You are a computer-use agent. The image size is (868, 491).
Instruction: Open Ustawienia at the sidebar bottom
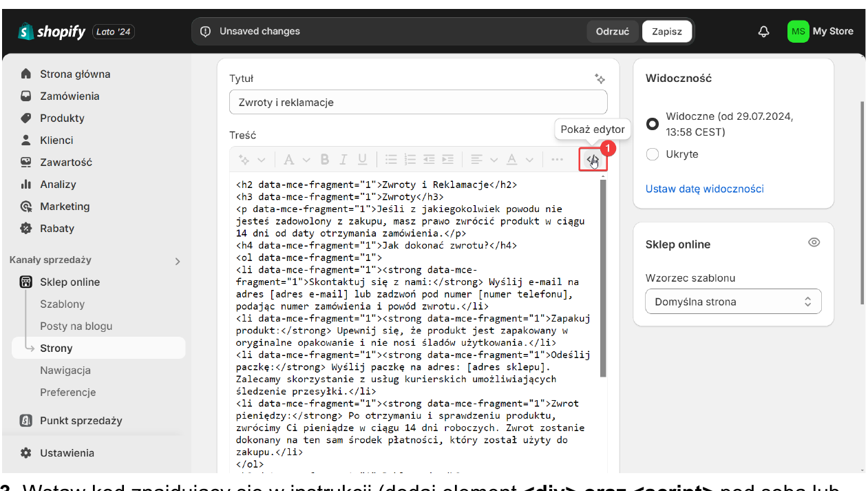67,453
